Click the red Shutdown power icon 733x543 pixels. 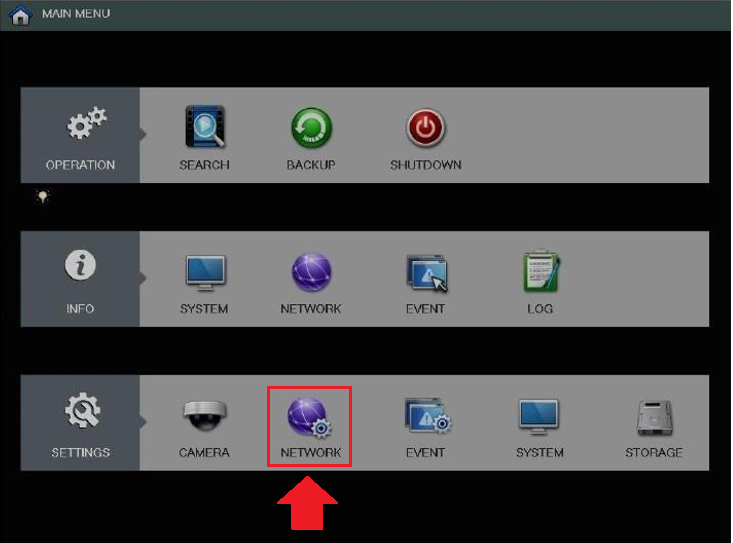(x=425, y=128)
